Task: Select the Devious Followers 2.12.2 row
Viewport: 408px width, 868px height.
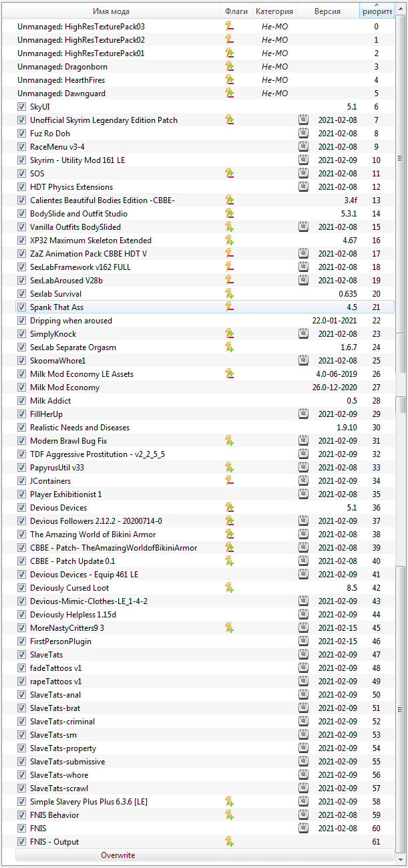Action: (204, 521)
